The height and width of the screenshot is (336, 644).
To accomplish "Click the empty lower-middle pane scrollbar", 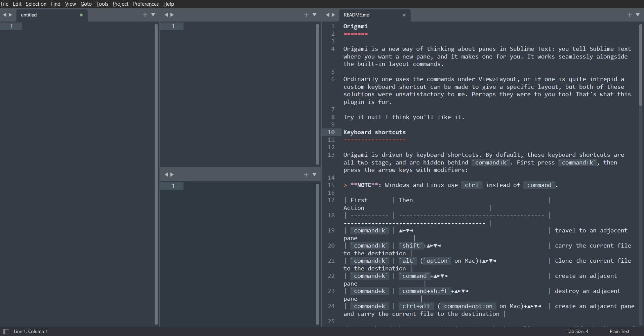I will coord(317,254).
